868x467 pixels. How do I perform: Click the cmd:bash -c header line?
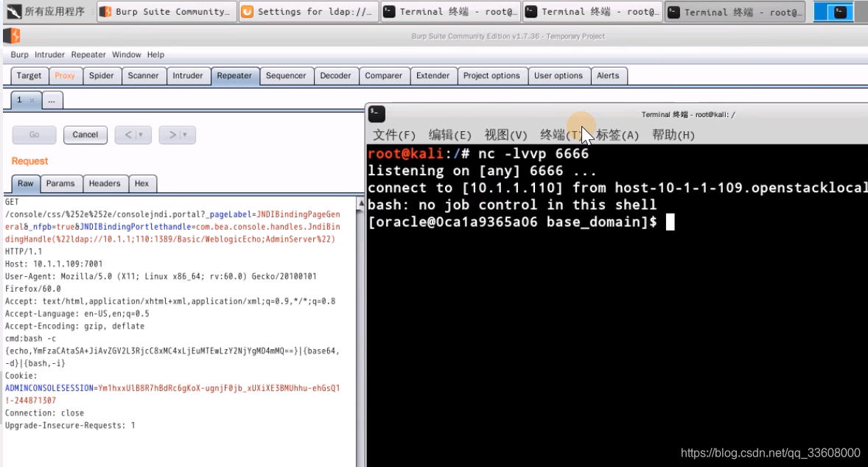[30, 338]
